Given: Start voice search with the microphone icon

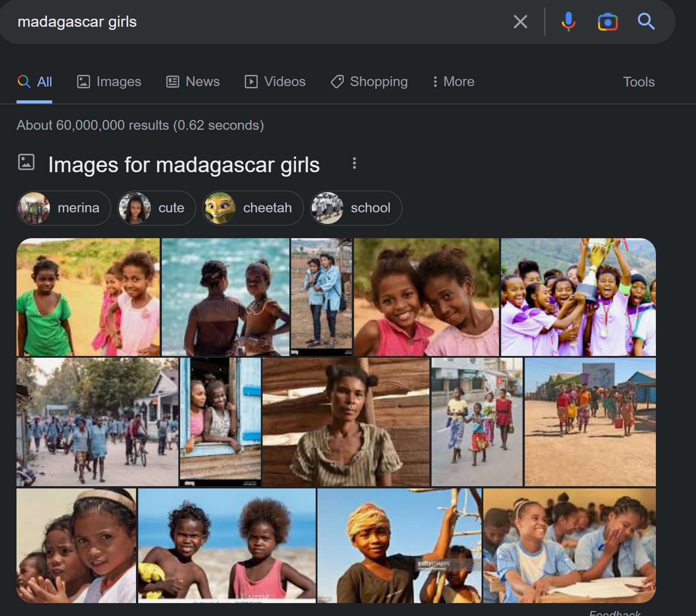Looking at the screenshot, I should [x=568, y=21].
